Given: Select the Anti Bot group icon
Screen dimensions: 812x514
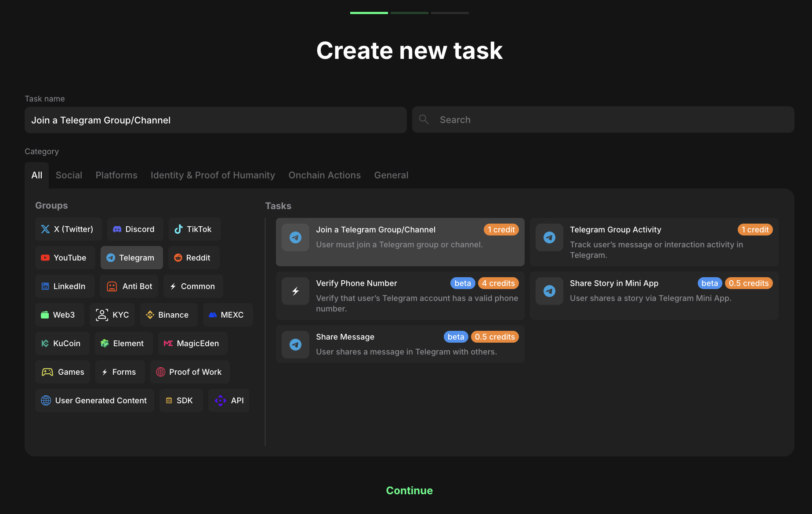Looking at the screenshot, I should tap(112, 286).
